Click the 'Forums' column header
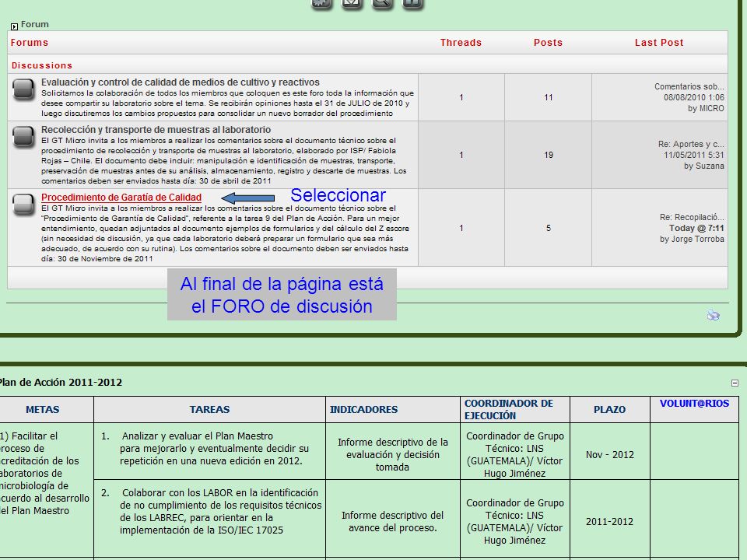 30,42
